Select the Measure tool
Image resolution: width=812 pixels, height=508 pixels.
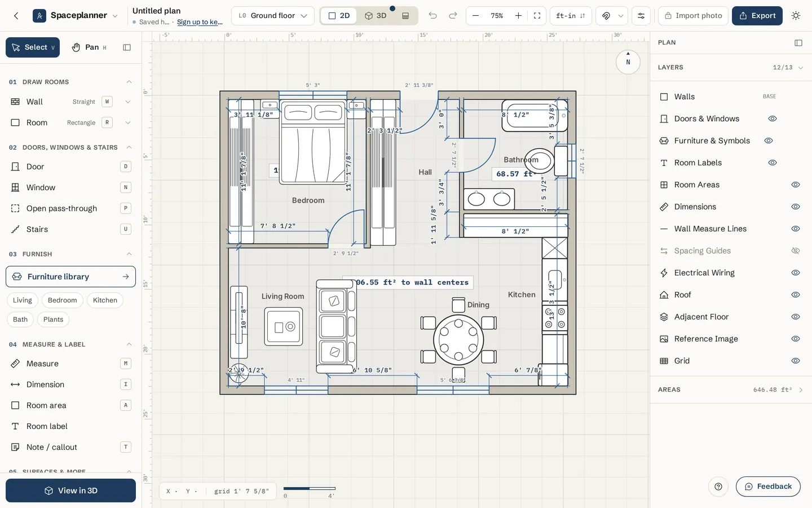[71, 364]
